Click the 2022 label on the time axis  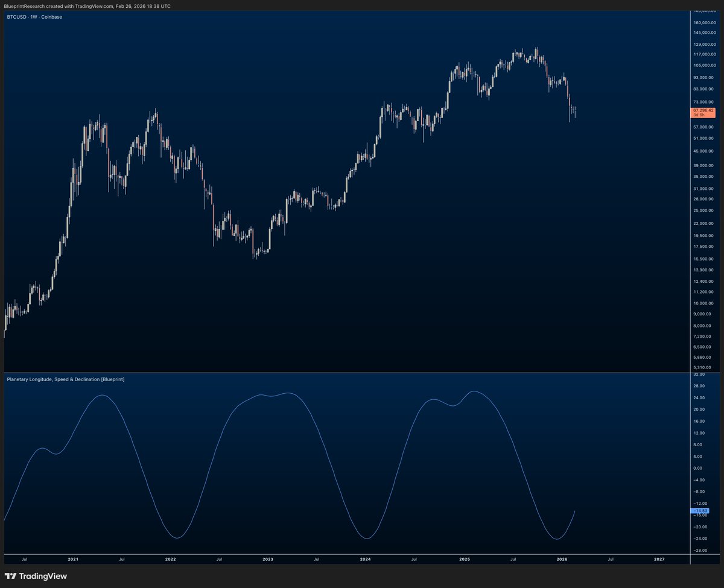click(x=171, y=559)
